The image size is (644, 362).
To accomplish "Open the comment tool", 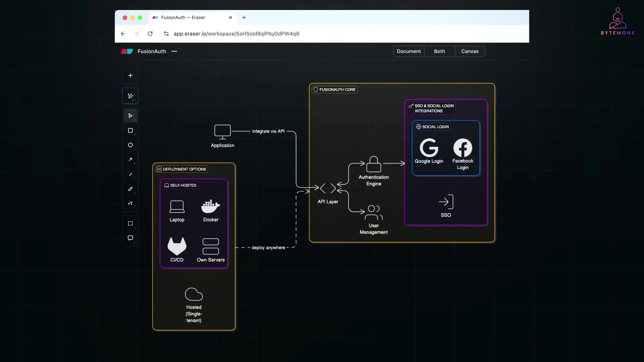I will point(130,238).
